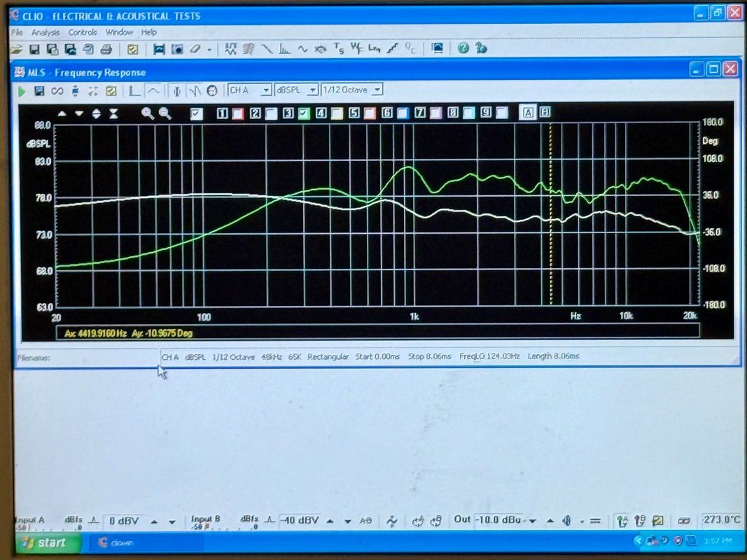Decrease output level down arrow
This screenshot has height=560, width=747.
pyautogui.click(x=532, y=521)
